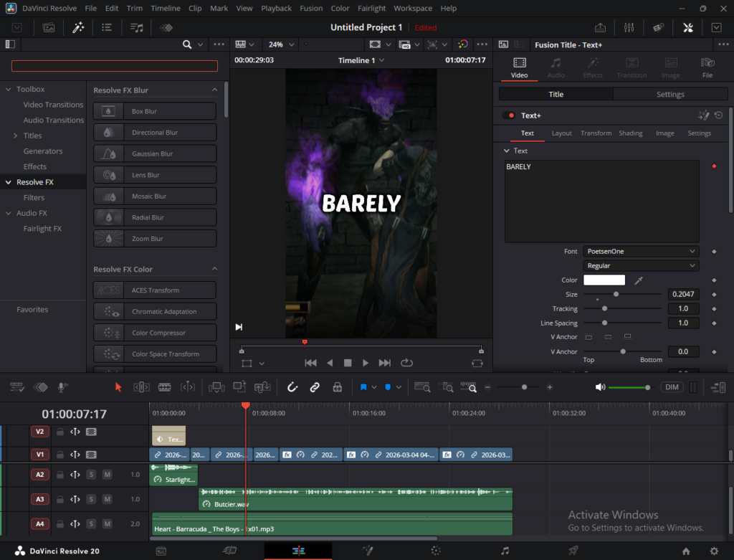This screenshot has height=560, width=734.
Task: Toggle loop playback icon
Action: (407, 363)
